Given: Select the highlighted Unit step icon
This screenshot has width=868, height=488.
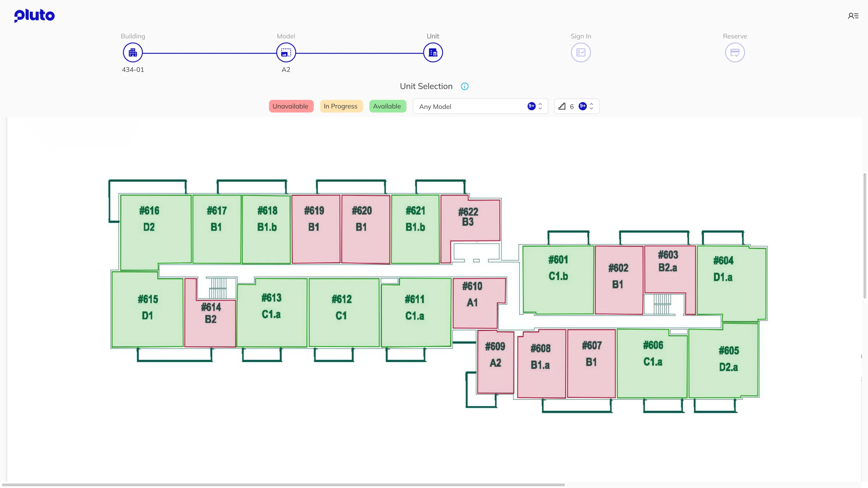Looking at the screenshot, I should coord(433,52).
